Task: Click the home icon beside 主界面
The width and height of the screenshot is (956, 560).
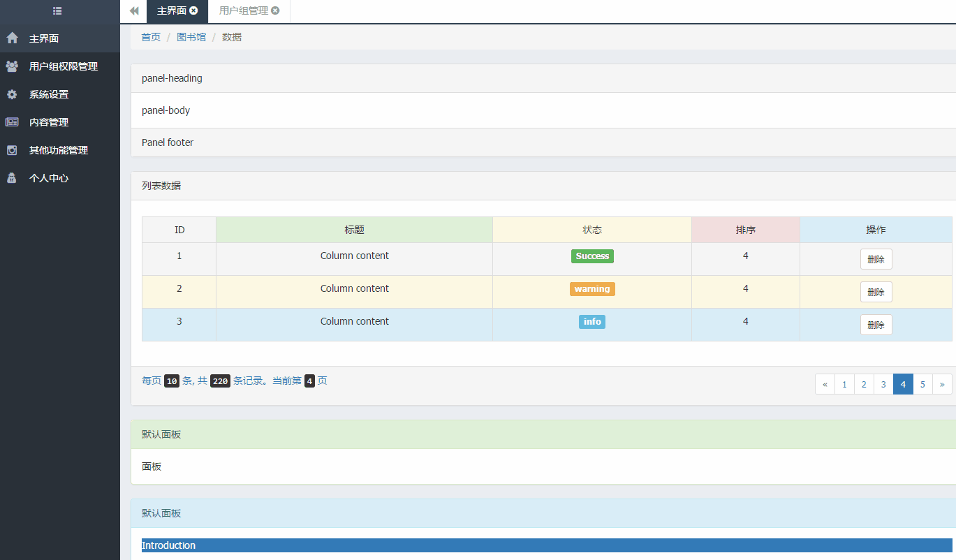Action: (12, 38)
